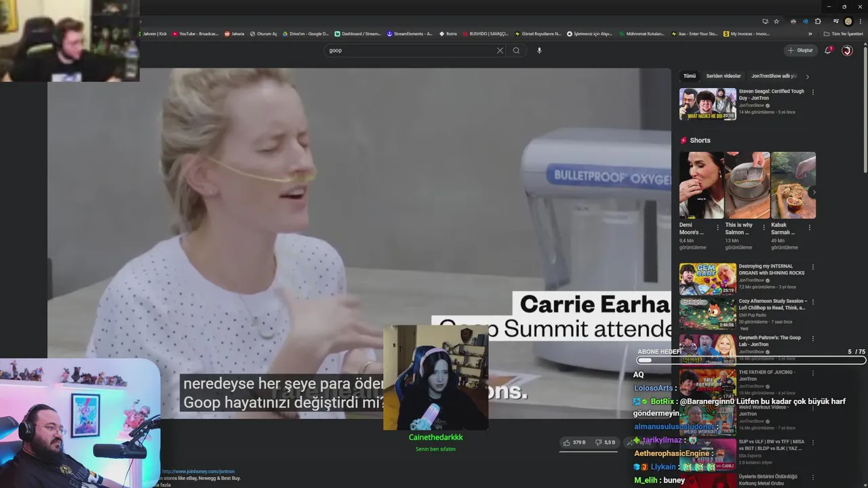This screenshot has height=488, width=868.
Task: Click the ABONE HEDEFI progress bar
Action: [751, 360]
